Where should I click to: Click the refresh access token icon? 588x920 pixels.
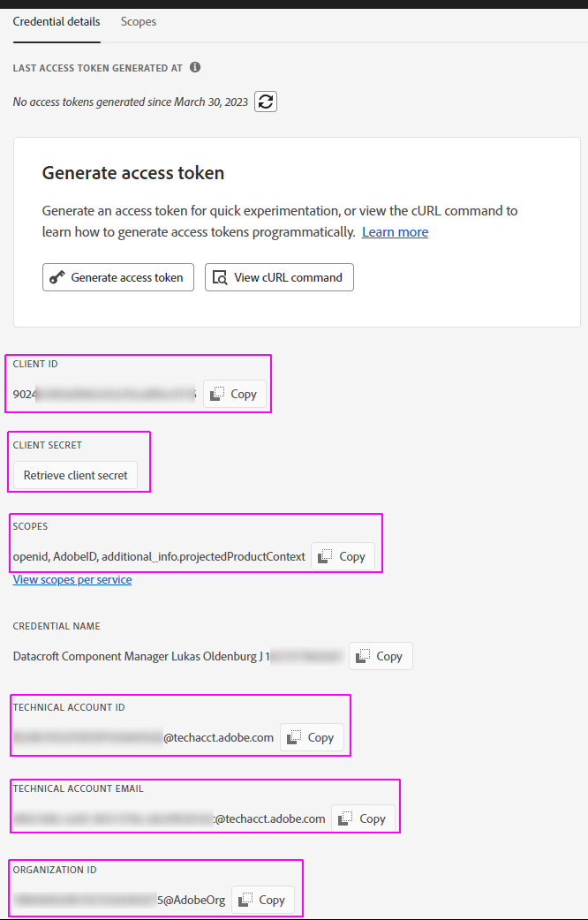click(x=266, y=102)
